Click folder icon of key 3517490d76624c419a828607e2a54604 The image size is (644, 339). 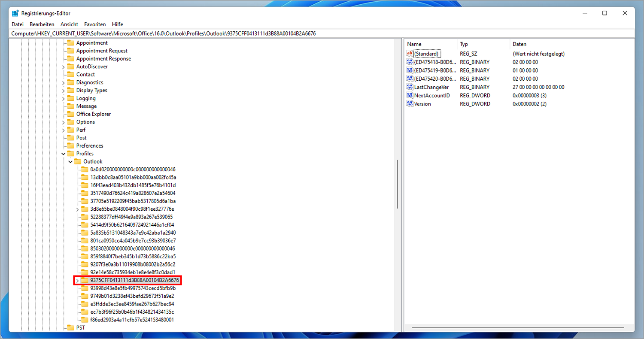coord(85,194)
